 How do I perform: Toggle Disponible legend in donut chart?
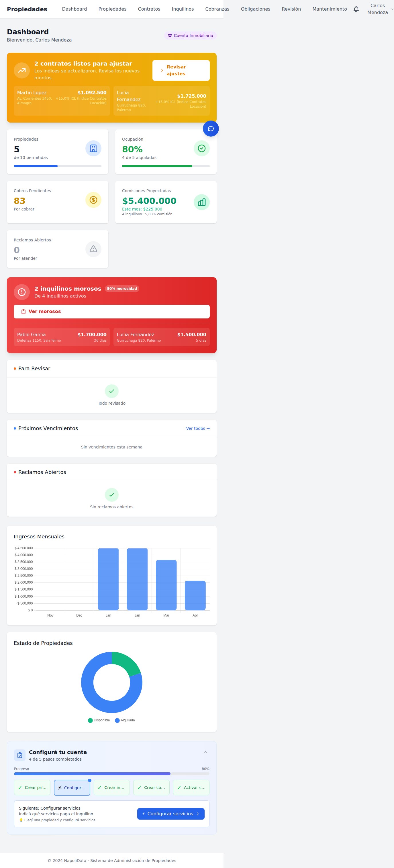(x=99, y=721)
